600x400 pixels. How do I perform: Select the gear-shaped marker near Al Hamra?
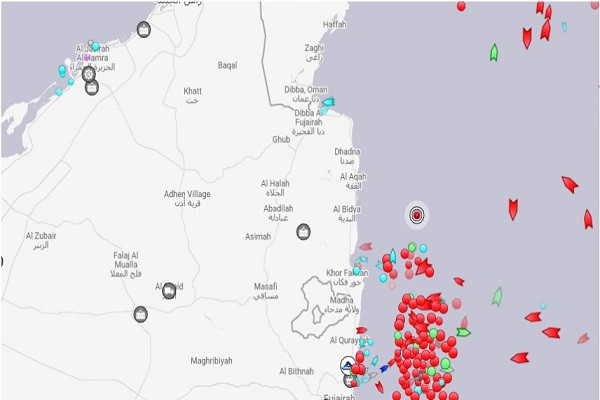89,73
